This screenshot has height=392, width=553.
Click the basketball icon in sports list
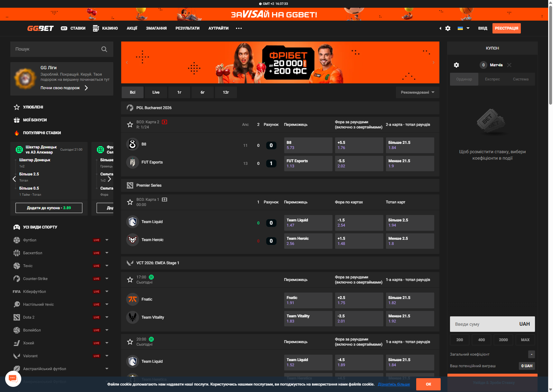[17, 253]
